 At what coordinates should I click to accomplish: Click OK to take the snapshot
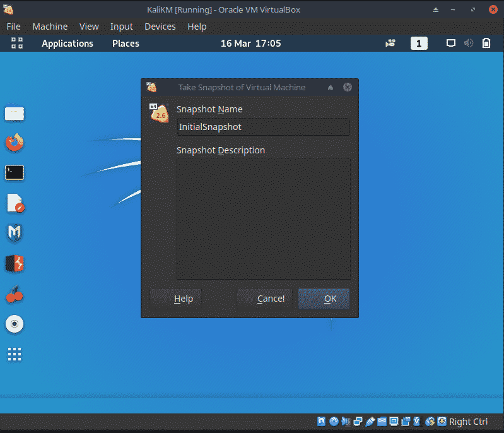click(324, 299)
